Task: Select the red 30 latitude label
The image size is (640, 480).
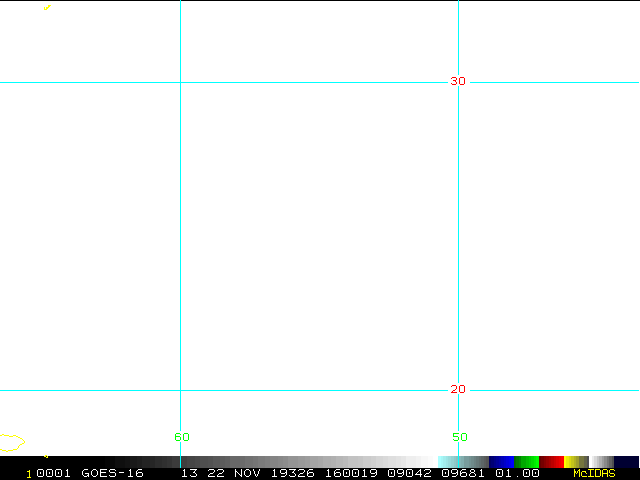Action: point(458,81)
